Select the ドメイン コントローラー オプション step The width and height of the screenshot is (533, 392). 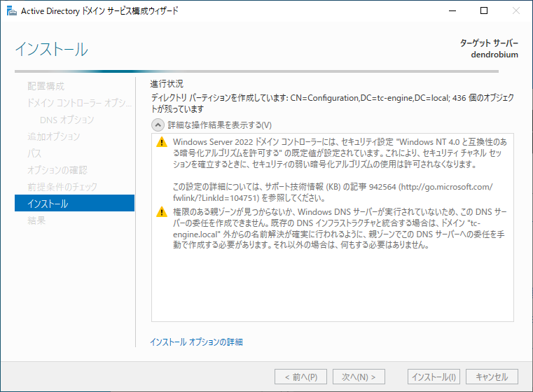(x=80, y=103)
